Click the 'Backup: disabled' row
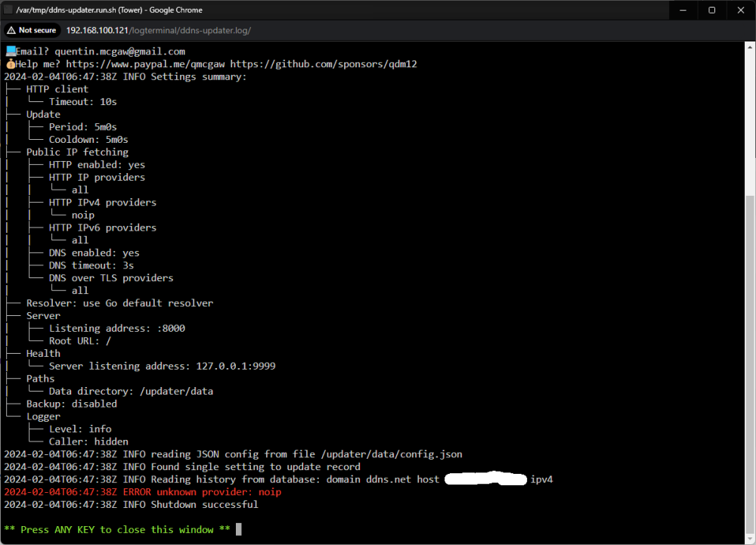The image size is (756, 545). click(x=72, y=404)
